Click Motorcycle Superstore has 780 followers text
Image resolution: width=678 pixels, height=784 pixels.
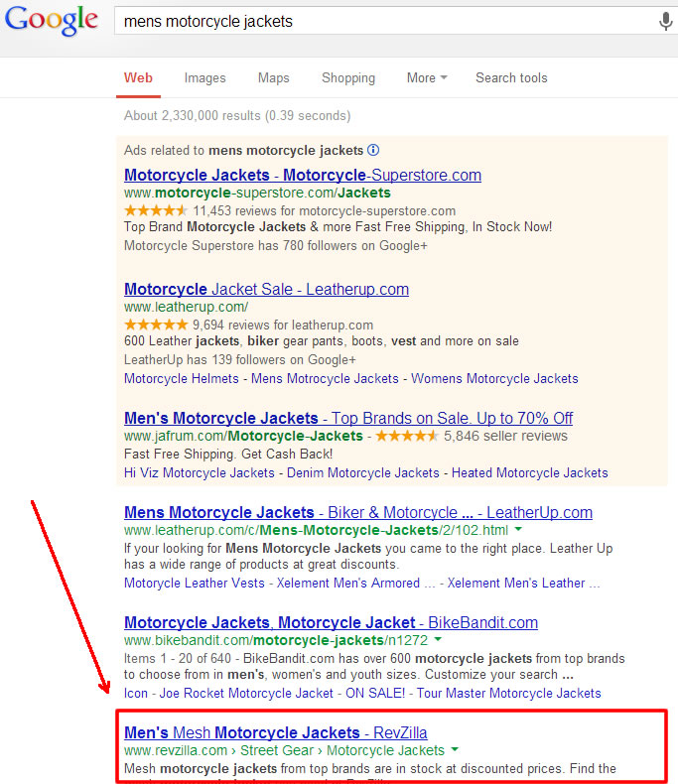(276, 245)
